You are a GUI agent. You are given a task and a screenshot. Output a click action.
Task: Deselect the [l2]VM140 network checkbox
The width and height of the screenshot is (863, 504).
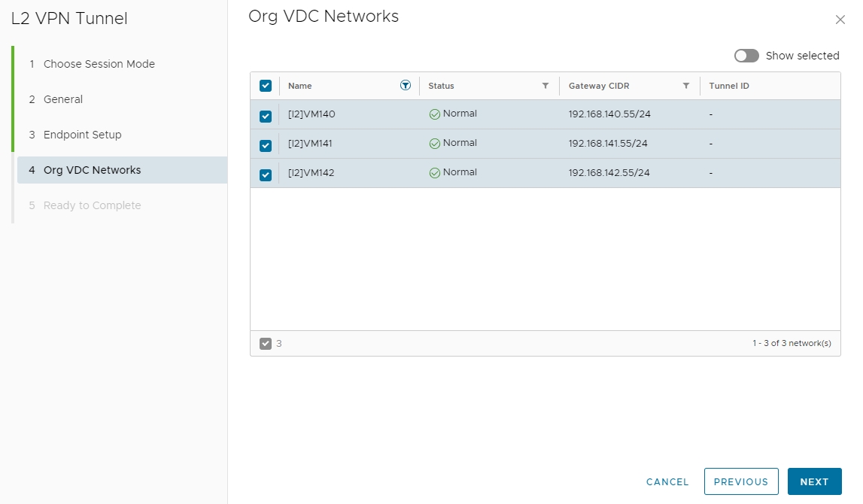coord(266,116)
